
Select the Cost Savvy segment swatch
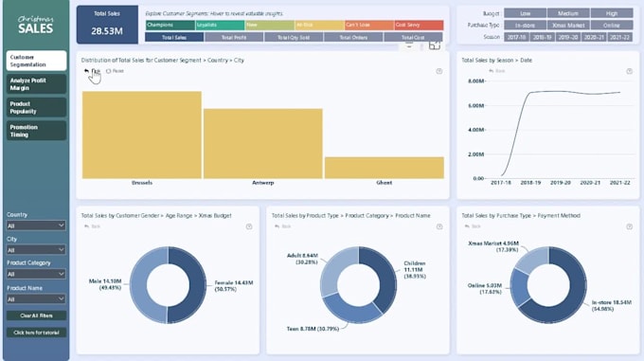[x=419, y=25]
